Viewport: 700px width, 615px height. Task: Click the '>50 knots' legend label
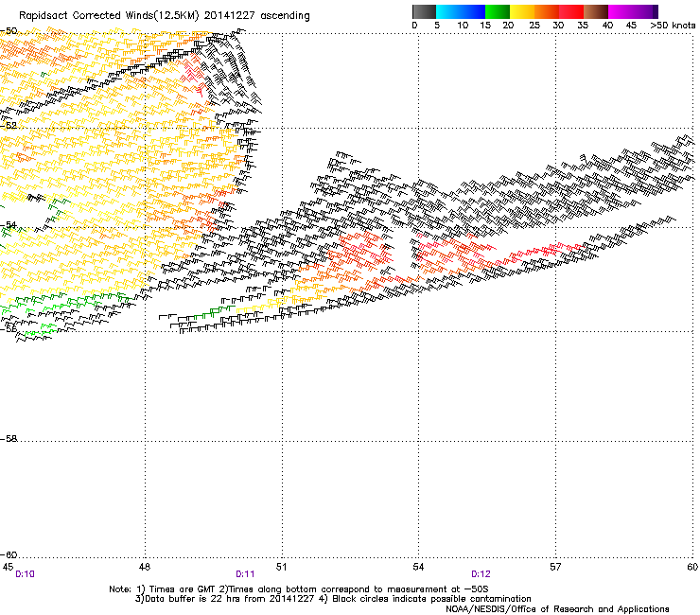[673, 26]
